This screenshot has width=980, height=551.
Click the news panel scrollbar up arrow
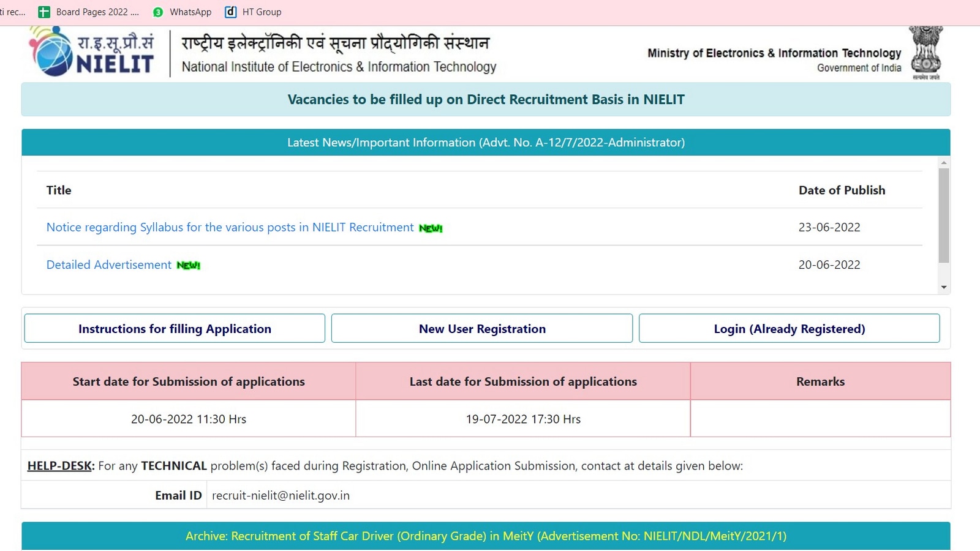[944, 163]
